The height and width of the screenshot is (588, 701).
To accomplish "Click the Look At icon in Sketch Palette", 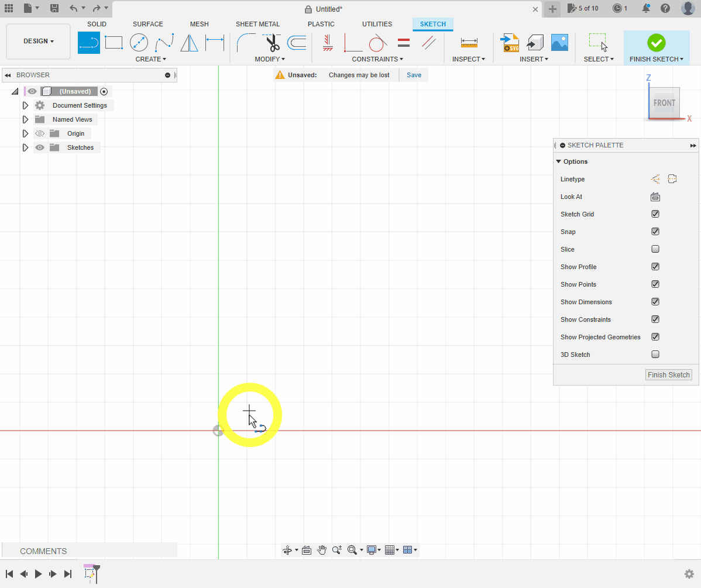I will click(655, 197).
